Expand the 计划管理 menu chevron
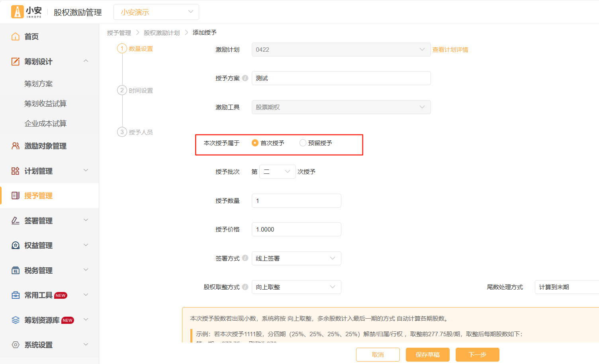 (x=86, y=170)
